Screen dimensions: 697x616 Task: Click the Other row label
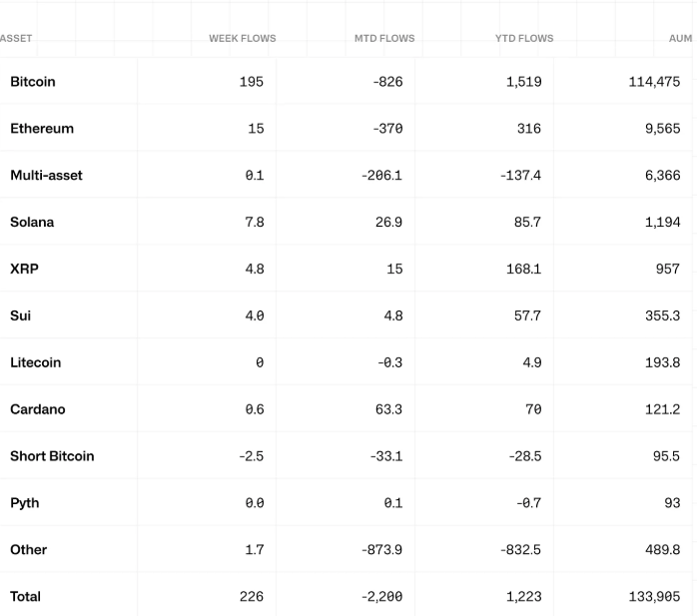coord(28,550)
